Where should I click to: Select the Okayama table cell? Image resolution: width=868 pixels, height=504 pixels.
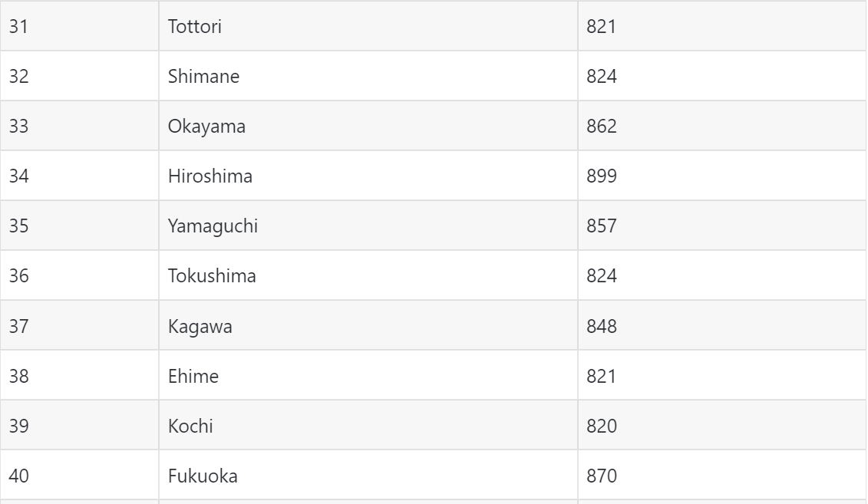click(x=368, y=126)
